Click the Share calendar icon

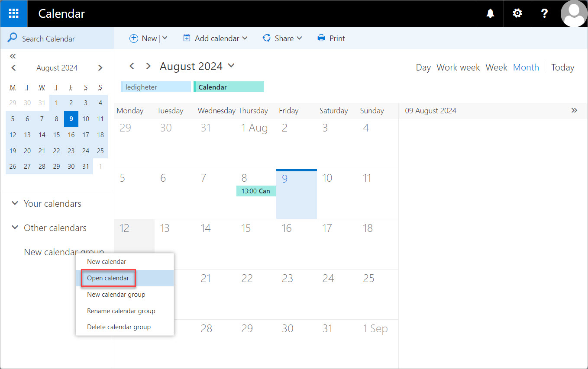tap(267, 38)
